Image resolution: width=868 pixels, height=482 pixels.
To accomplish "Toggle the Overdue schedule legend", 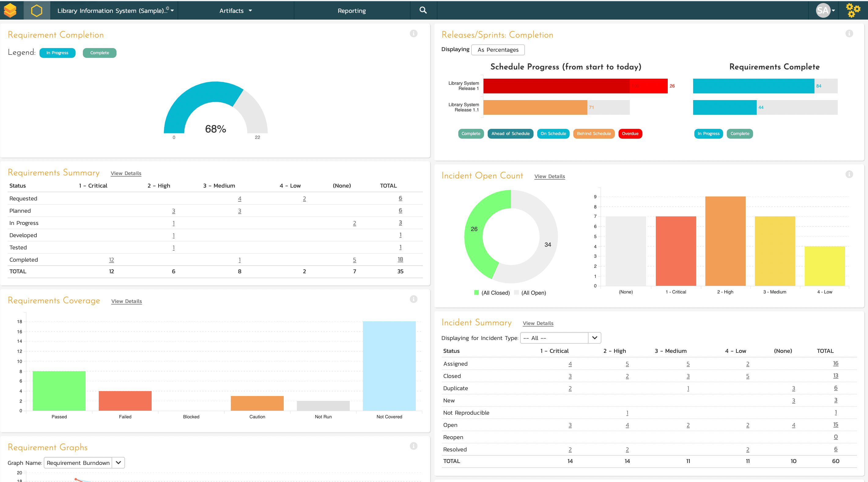I will pyautogui.click(x=630, y=133).
